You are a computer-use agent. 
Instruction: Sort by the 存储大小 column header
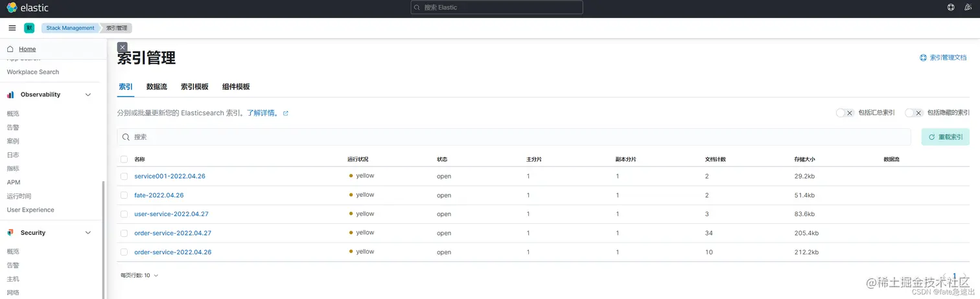pyautogui.click(x=804, y=159)
